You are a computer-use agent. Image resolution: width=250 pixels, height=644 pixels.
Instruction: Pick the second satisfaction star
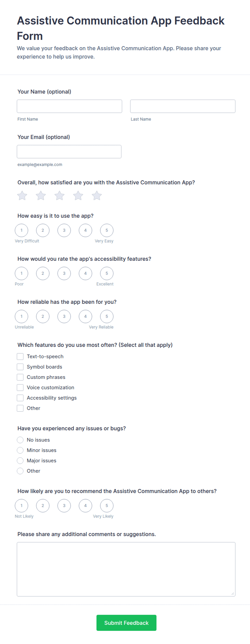tap(41, 196)
